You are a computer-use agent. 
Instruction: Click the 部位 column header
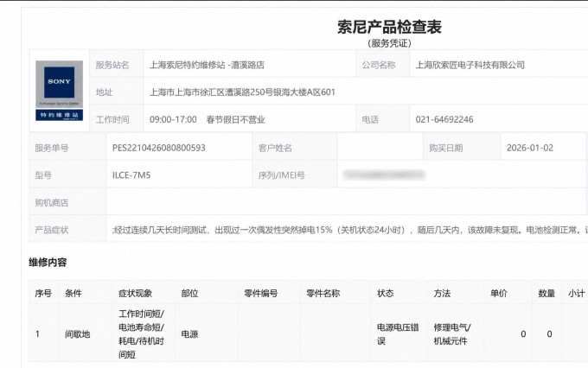pyautogui.click(x=189, y=293)
